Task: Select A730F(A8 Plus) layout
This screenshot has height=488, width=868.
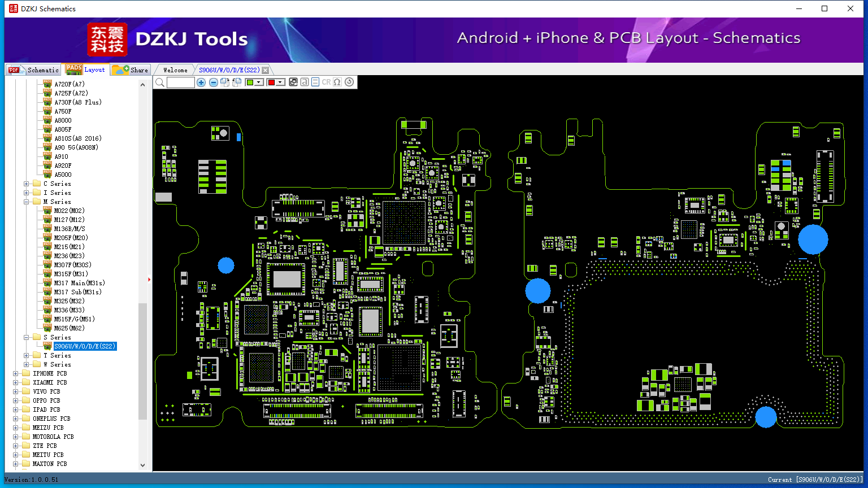Action: point(78,102)
